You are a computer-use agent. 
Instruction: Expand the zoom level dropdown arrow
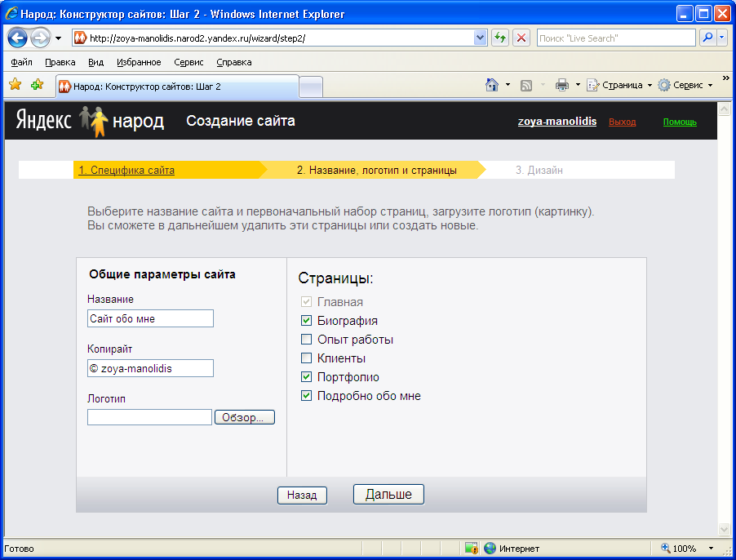tap(711, 549)
